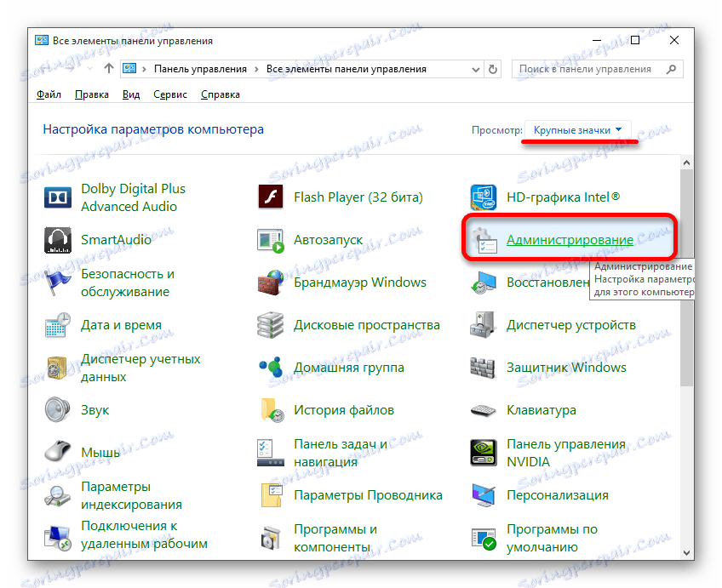The image size is (722, 588).
Task: Open the Справка menu
Action: (221, 94)
